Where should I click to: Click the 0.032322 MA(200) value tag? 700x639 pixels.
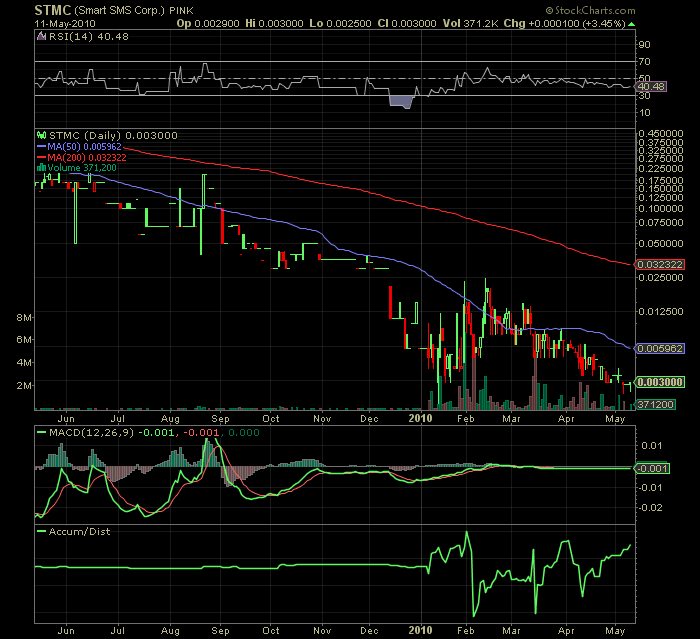click(x=660, y=264)
